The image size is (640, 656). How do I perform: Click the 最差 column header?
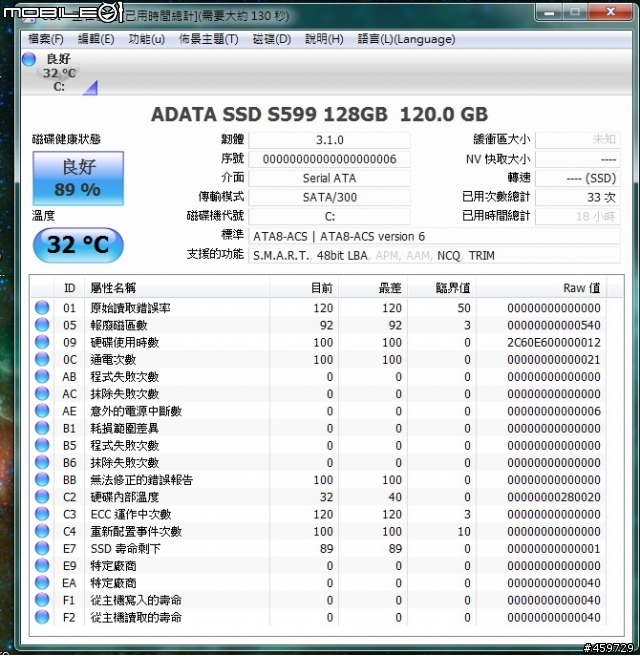click(x=373, y=288)
